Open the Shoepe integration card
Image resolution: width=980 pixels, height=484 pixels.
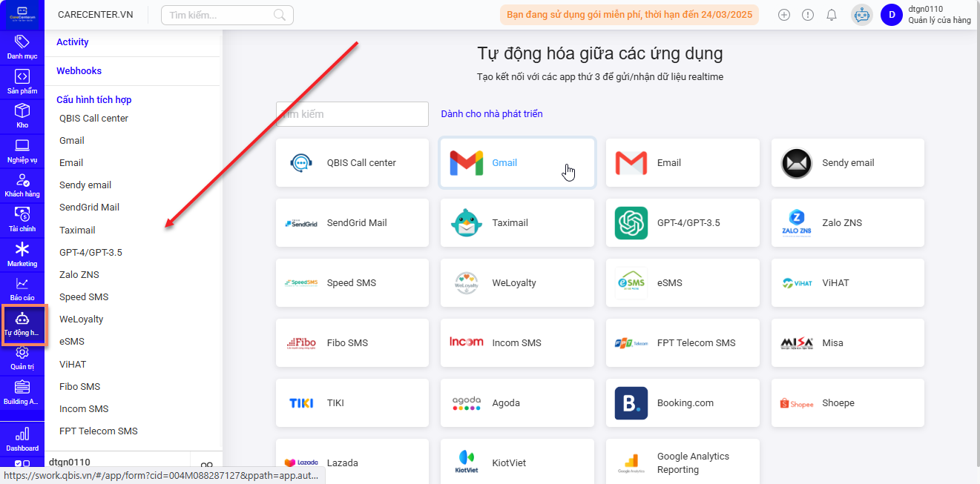click(848, 403)
